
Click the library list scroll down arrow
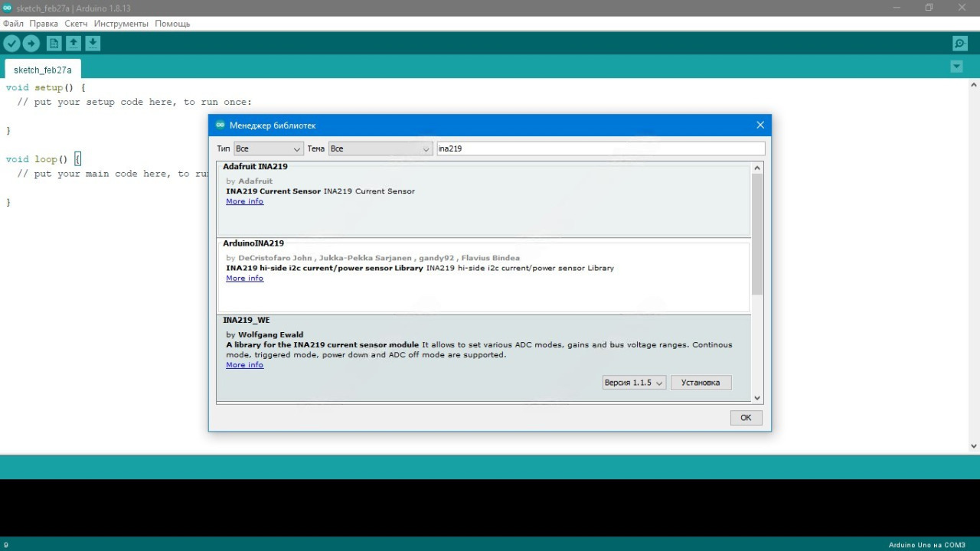pos(757,397)
